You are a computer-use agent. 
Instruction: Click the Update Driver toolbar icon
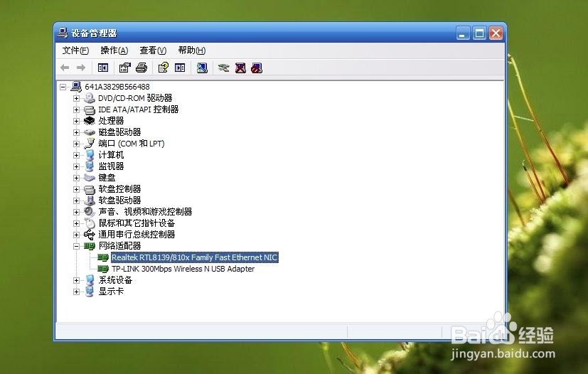[x=223, y=68]
